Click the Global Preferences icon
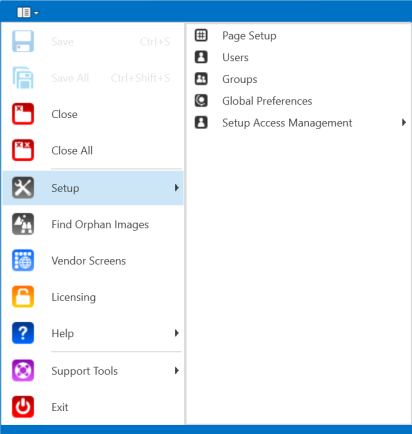 201,100
